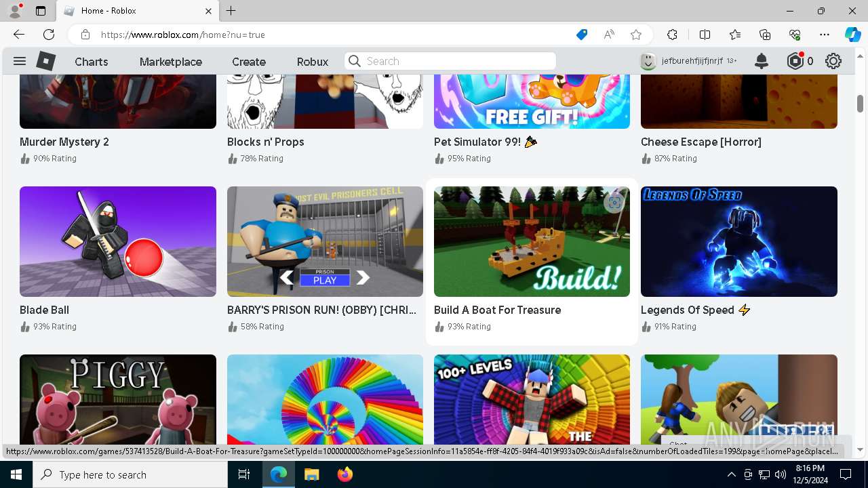Click the search magnifier icon
The width and height of the screenshot is (868, 488).
tap(355, 61)
